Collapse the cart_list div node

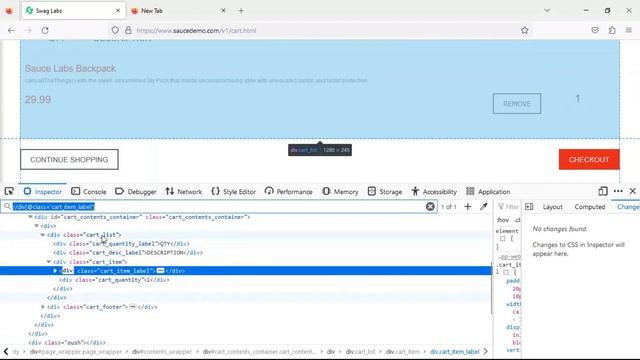coord(42,235)
